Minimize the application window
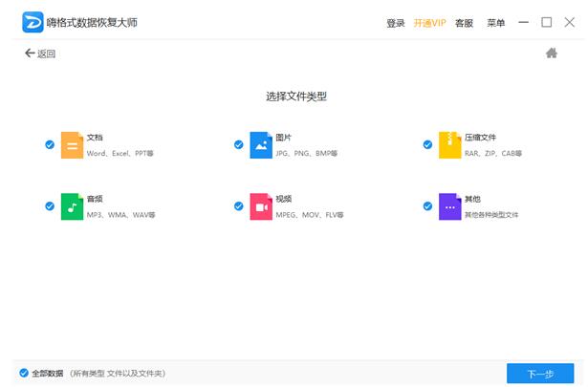 524,23
